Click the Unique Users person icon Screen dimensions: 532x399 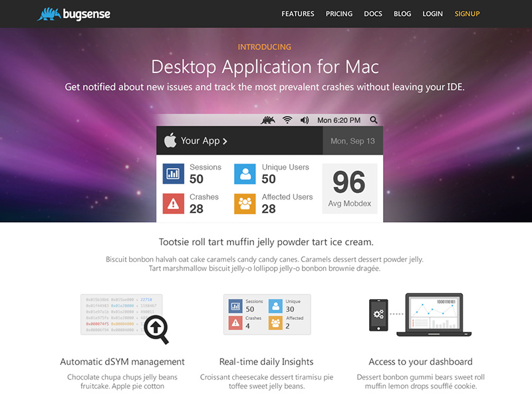tap(246, 174)
